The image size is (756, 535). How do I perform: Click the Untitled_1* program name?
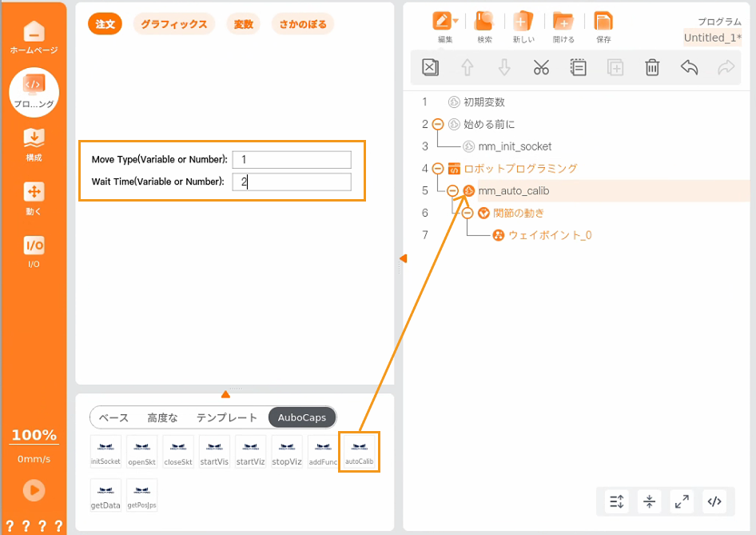[x=713, y=38]
